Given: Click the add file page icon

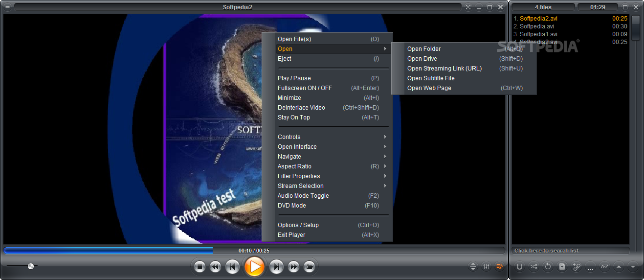Looking at the screenshot, I should tap(562, 267).
